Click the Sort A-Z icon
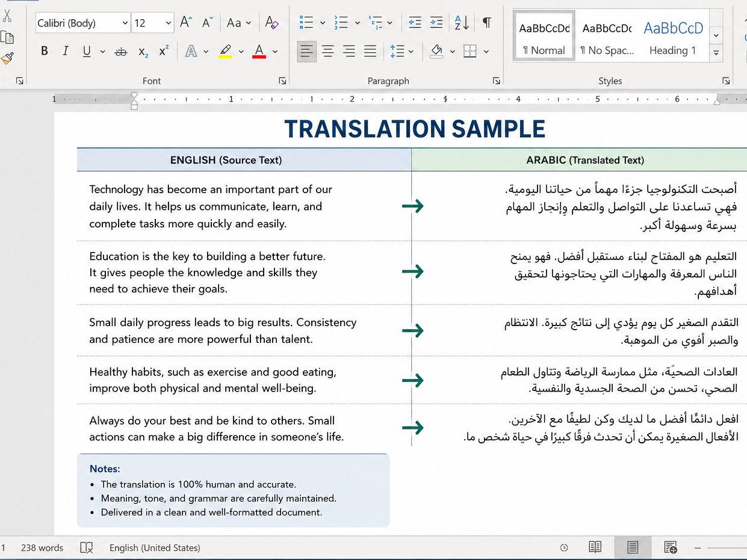Viewport: 747px width, 560px height. click(x=462, y=23)
